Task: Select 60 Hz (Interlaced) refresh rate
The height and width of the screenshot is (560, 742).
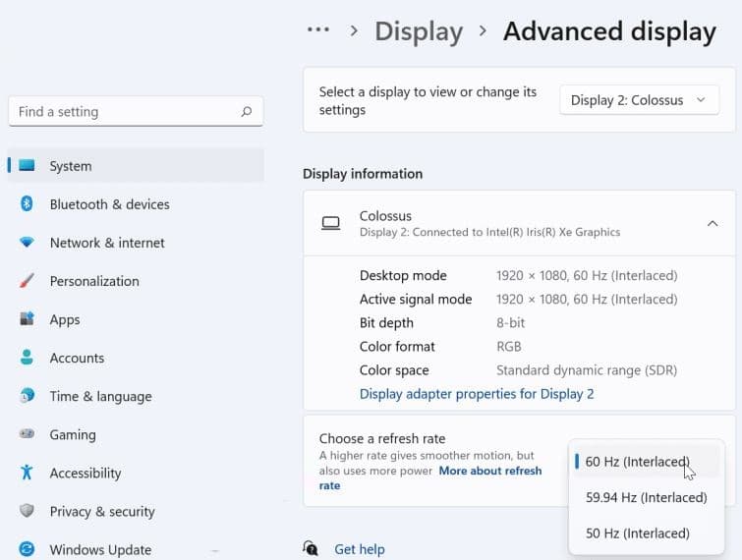Action: click(637, 462)
